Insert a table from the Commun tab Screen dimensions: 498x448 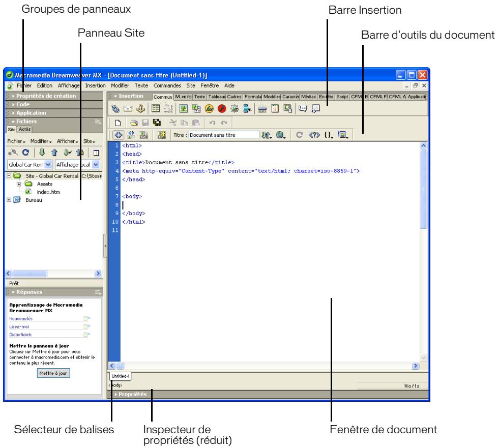[x=156, y=109]
